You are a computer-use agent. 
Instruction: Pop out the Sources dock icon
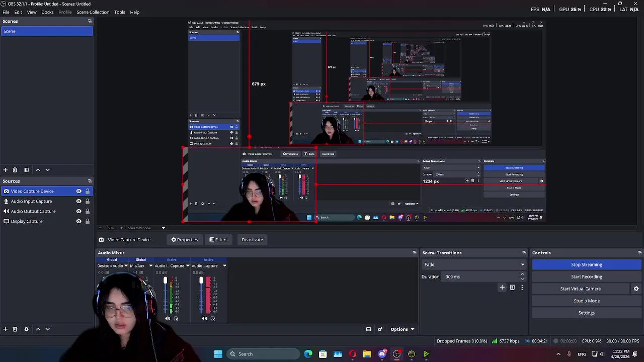pyautogui.click(x=90, y=181)
